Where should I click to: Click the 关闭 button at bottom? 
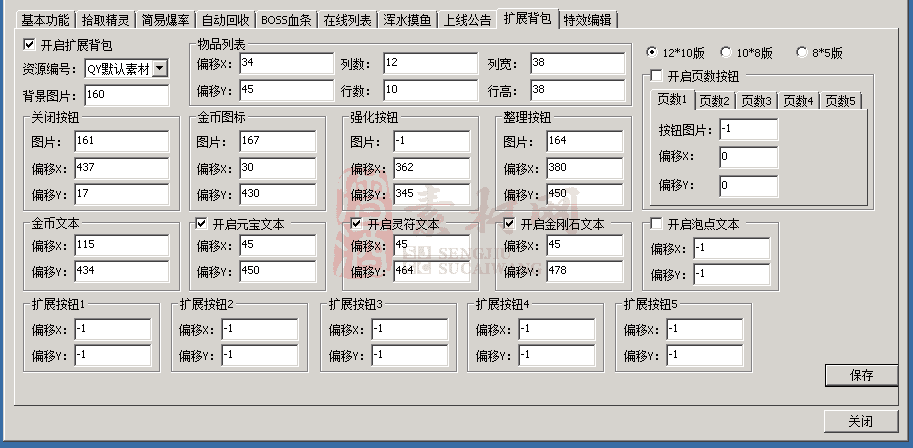[861, 421]
